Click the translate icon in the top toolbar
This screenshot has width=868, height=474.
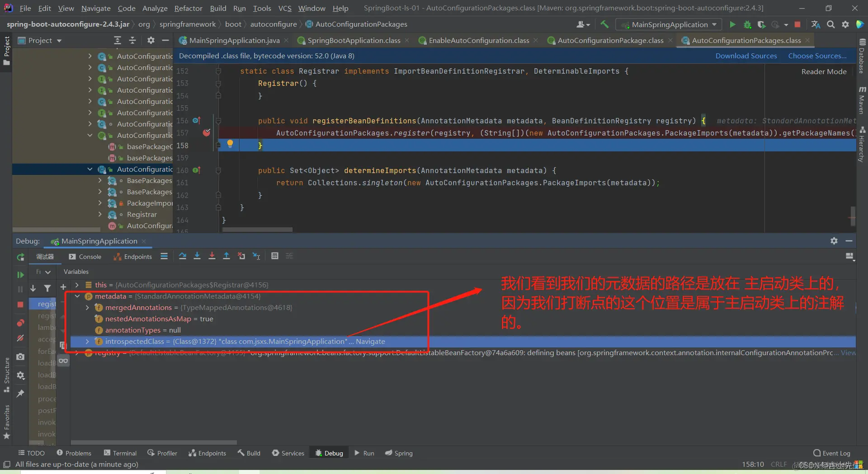pyautogui.click(x=816, y=24)
